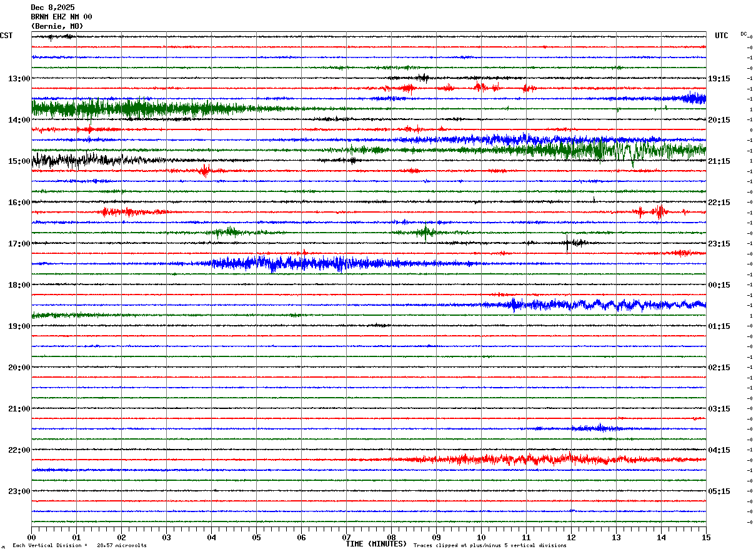This screenshot has height=554, width=756.
Task: Click the 19:00 CST time label
Action: (19, 326)
